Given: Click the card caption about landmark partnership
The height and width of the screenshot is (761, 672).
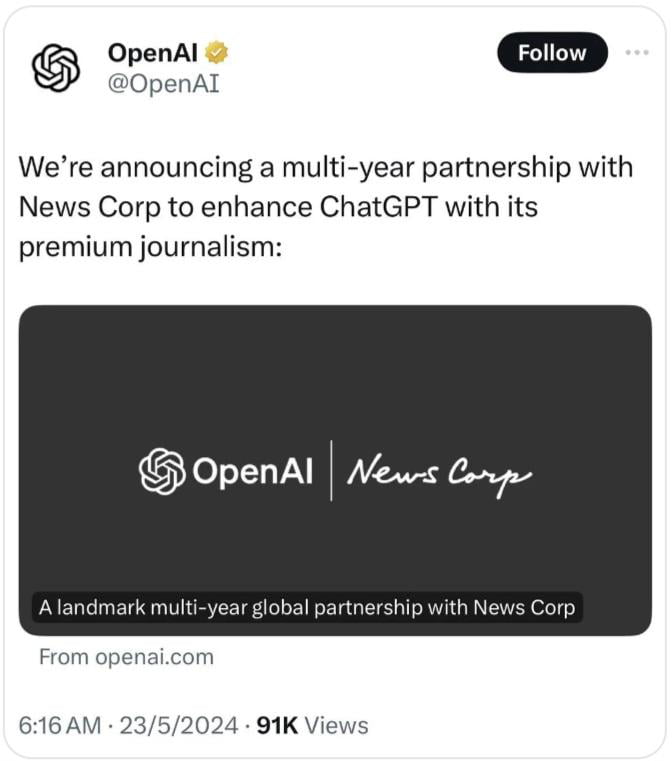Looking at the screenshot, I should pyautogui.click(x=307, y=608).
